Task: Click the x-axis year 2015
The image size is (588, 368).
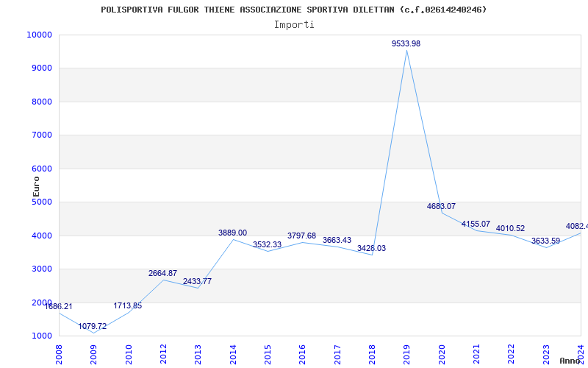Action: [268, 354]
